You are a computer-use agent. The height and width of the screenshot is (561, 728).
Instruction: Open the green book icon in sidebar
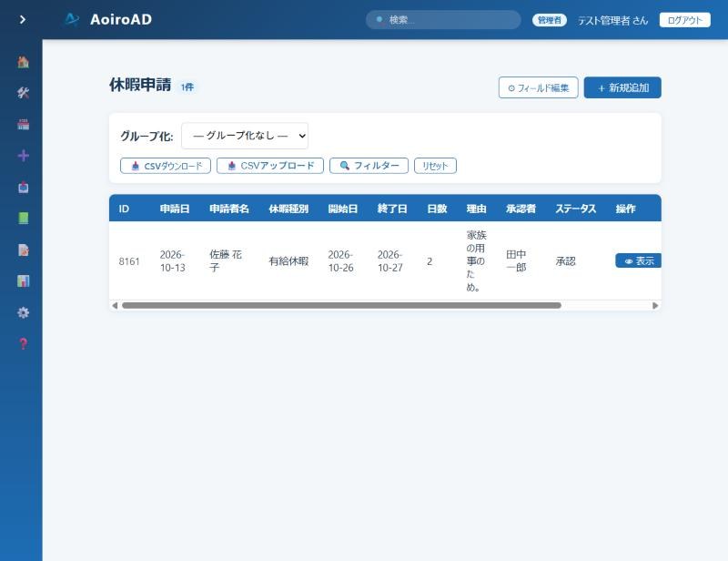click(24, 219)
